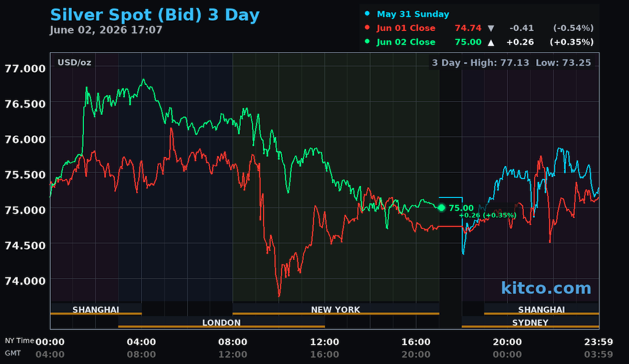Click the kitco.com watermark link

(546, 288)
